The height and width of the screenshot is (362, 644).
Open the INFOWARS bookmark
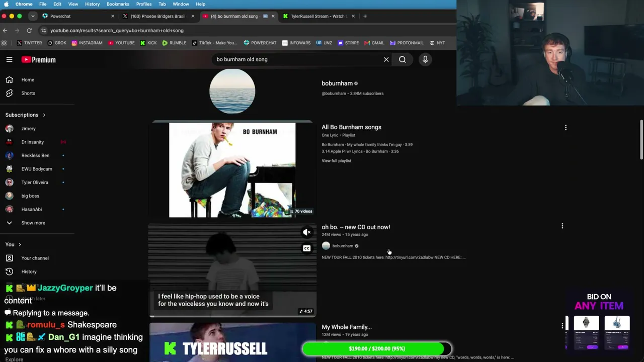coord(296,43)
